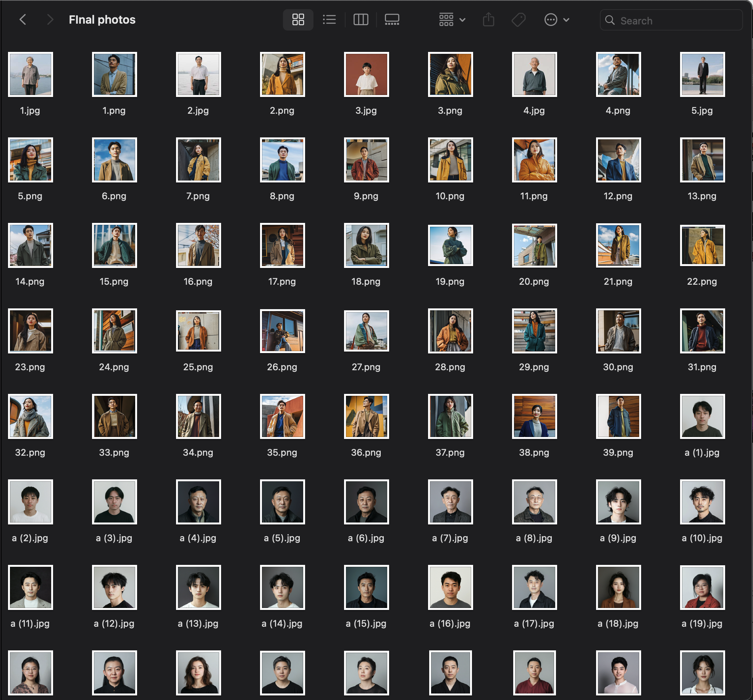Screen dimensions: 753x700
Task: Switch to gallery view
Action: (x=392, y=19)
